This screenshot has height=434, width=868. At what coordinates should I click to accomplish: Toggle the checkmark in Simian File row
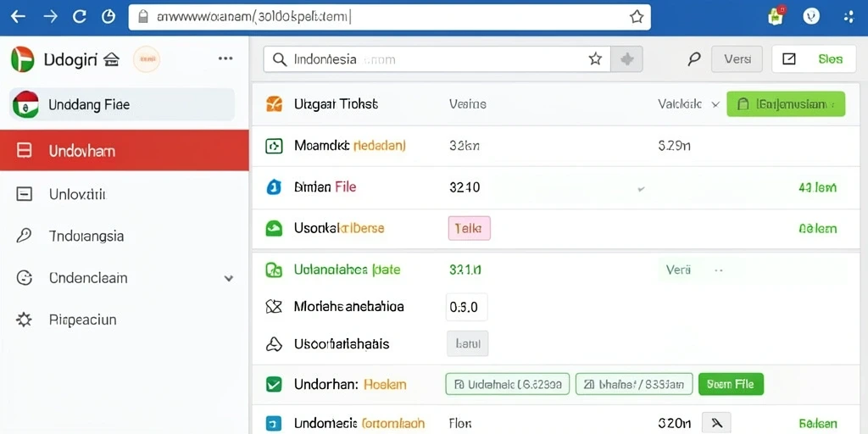coord(641,189)
